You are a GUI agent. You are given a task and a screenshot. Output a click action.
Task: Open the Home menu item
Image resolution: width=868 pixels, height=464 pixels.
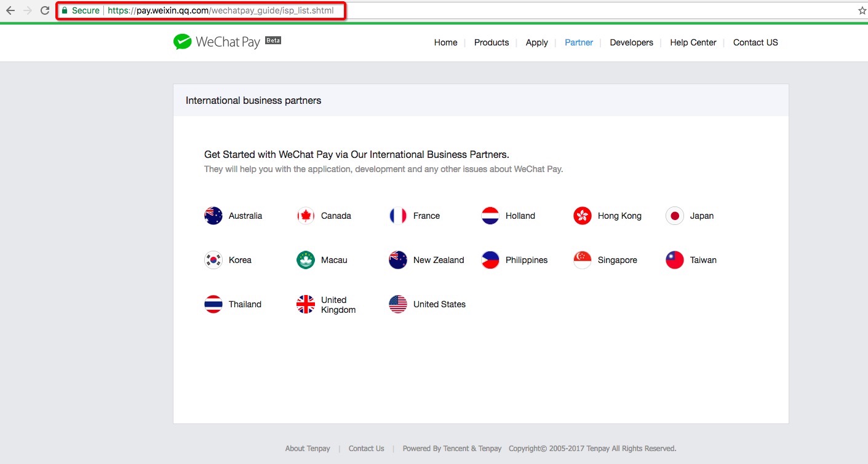tap(445, 42)
